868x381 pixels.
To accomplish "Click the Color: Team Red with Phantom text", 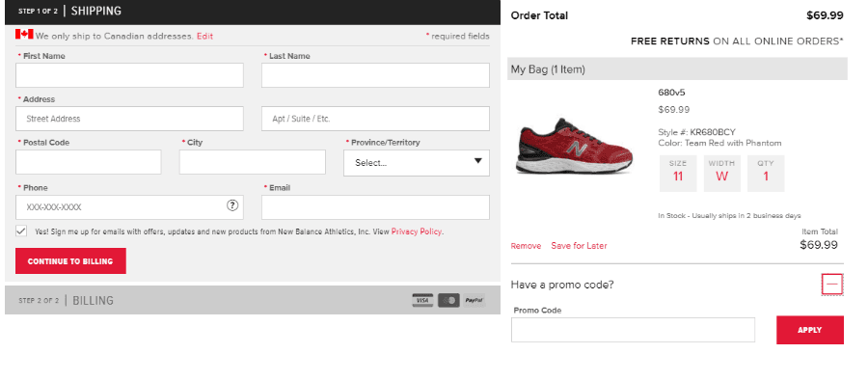I will pyautogui.click(x=719, y=143).
